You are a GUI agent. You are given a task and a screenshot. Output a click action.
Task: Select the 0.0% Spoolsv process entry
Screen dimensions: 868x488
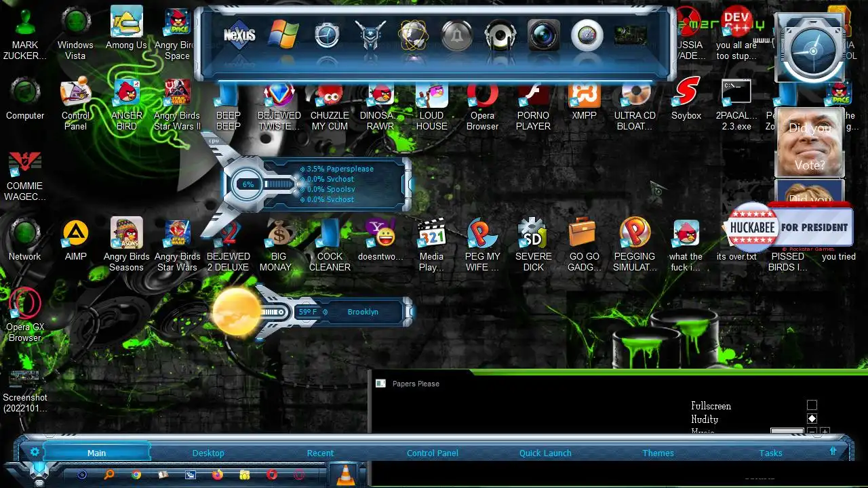click(x=330, y=189)
